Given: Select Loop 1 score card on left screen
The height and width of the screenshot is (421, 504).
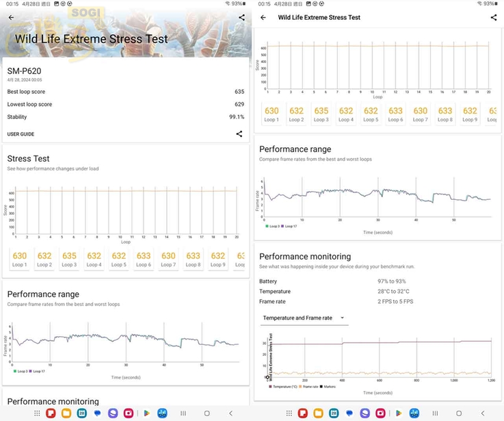Looking at the screenshot, I should 20,259.
